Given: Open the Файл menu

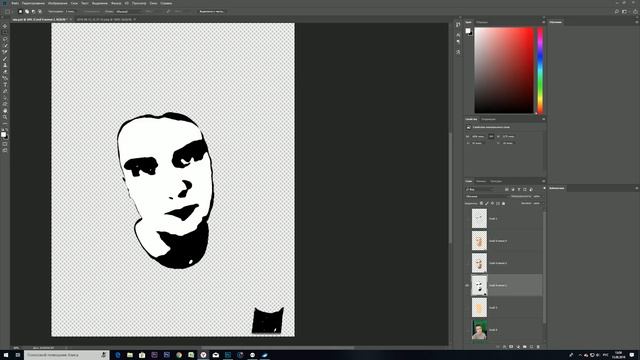Looking at the screenshot, I should tap(15, 3).
